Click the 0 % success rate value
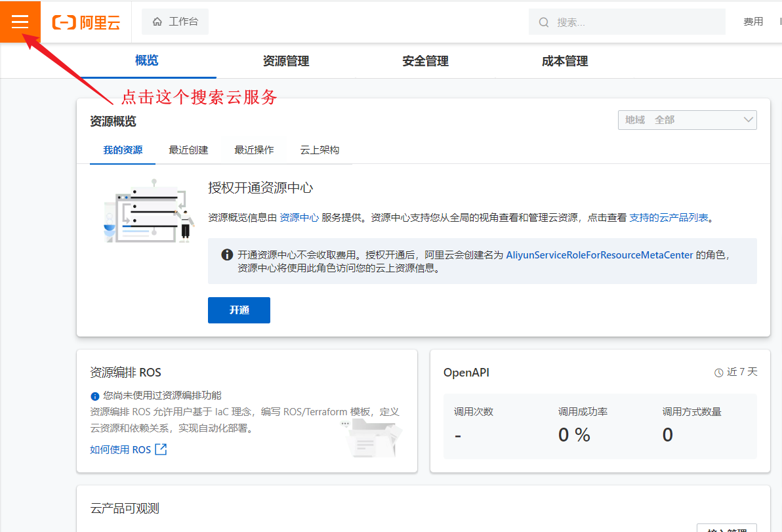782x532 pixels. click(x=574, y=435)
